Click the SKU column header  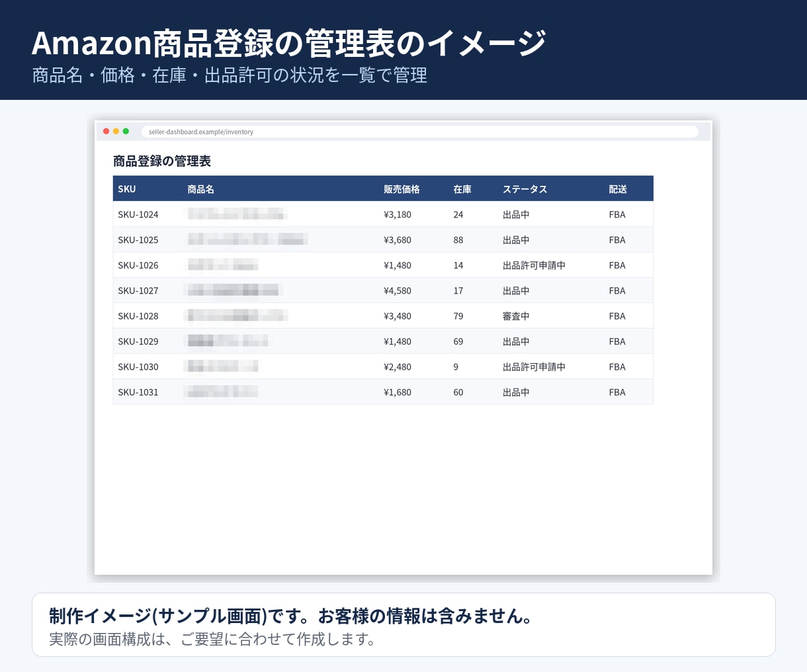(127, 189)
